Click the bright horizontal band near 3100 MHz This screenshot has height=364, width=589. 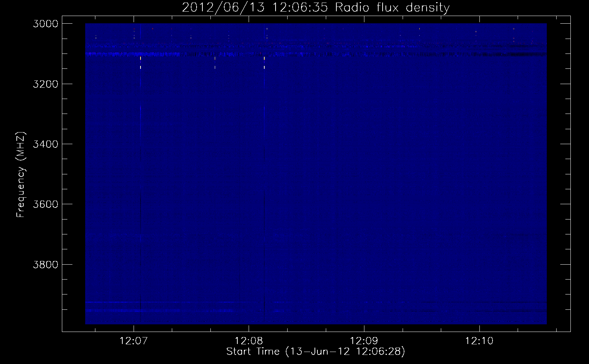point(316,54)
